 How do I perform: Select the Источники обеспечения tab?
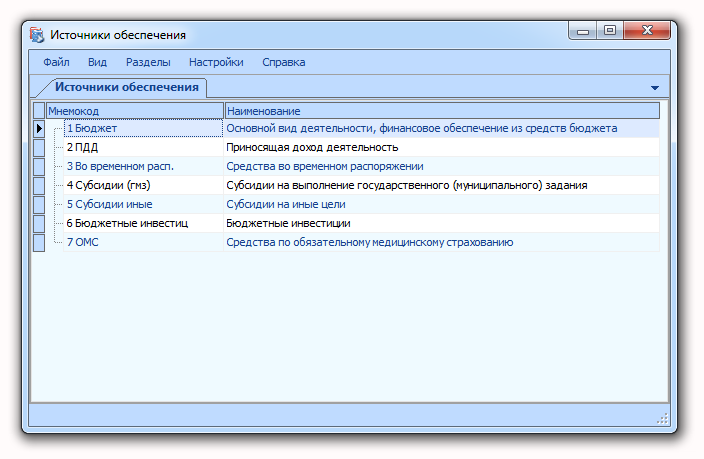127,87
